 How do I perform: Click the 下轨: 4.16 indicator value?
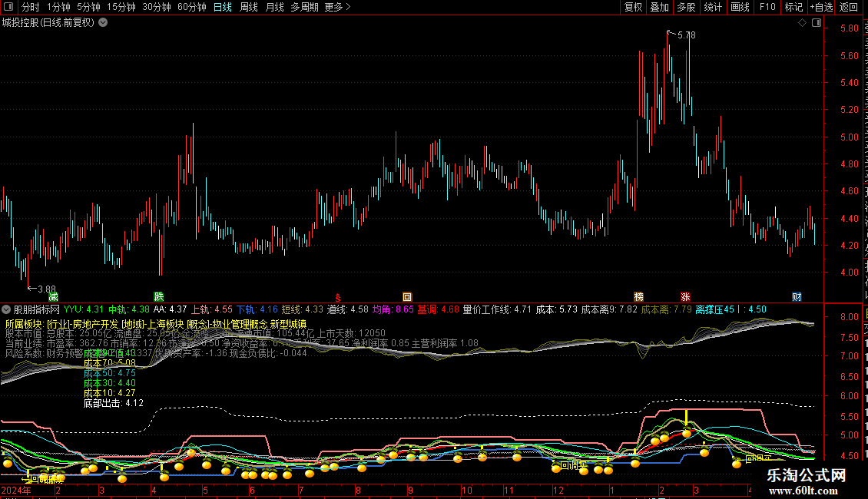(x=257, y=310)
